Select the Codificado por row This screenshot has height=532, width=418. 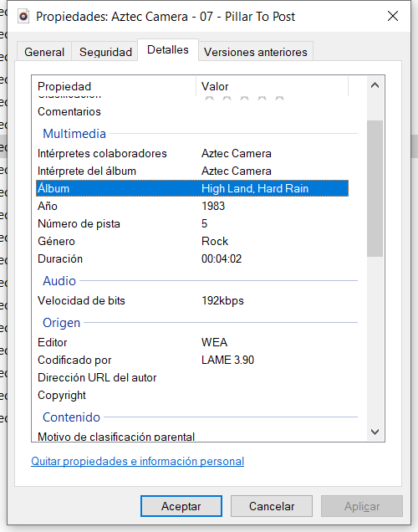coord(192,360)
